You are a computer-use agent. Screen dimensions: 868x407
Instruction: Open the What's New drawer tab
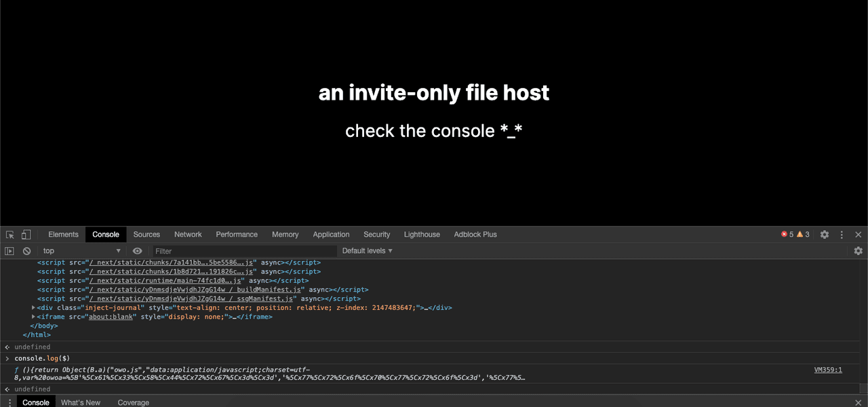click(x=81, y=402)
